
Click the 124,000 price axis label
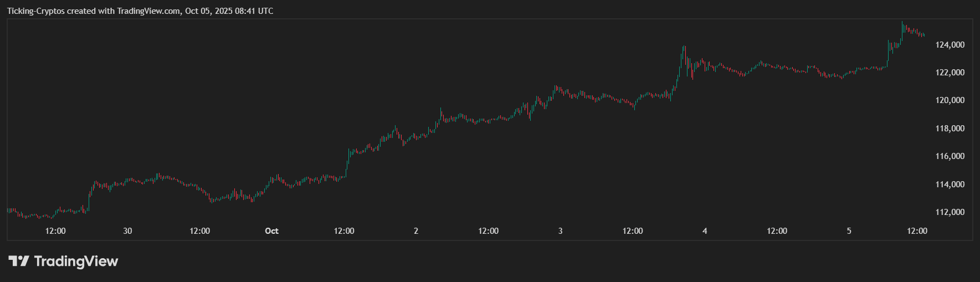[x=950, y=45]
